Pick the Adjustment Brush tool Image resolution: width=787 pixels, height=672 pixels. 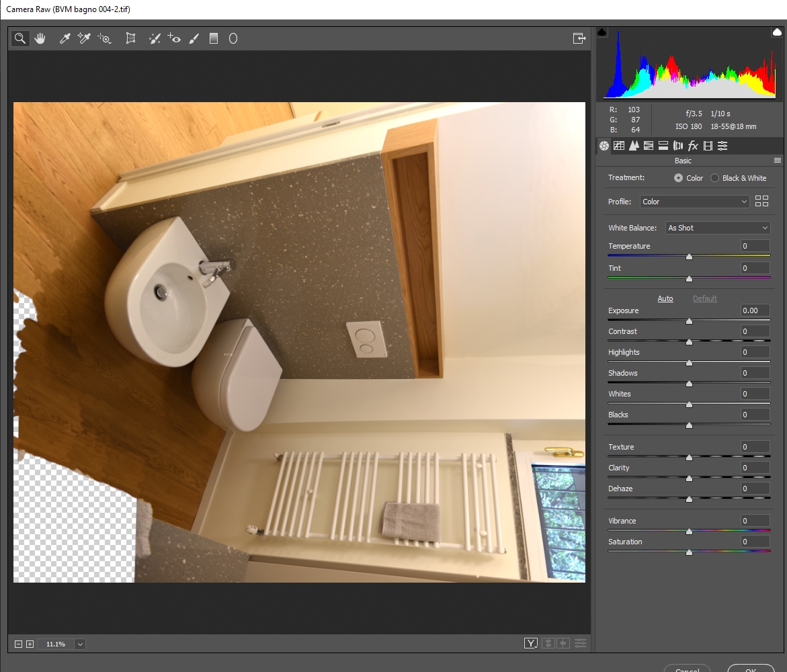(x=194, y=39)
